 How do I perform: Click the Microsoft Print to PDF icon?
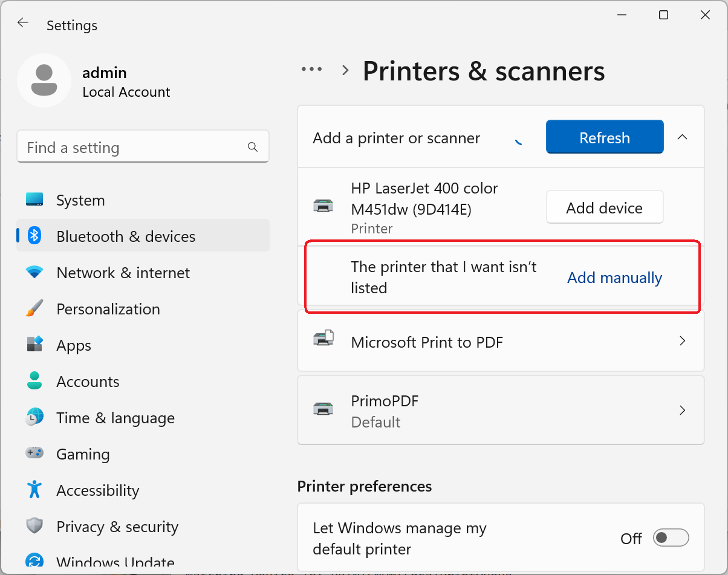click(x=323, y=338)
